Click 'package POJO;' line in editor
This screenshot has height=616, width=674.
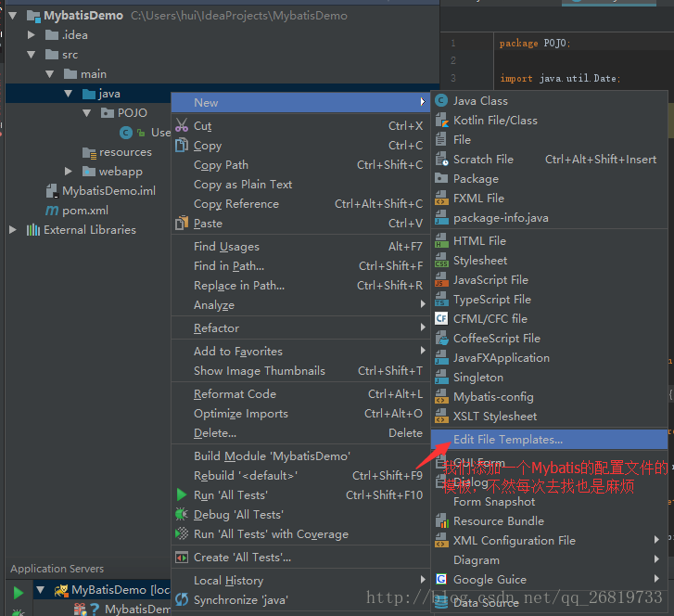click(x=535, y=43)
